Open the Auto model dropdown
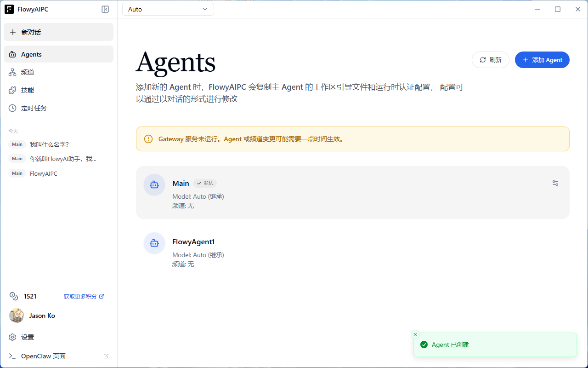 (168, 9)
